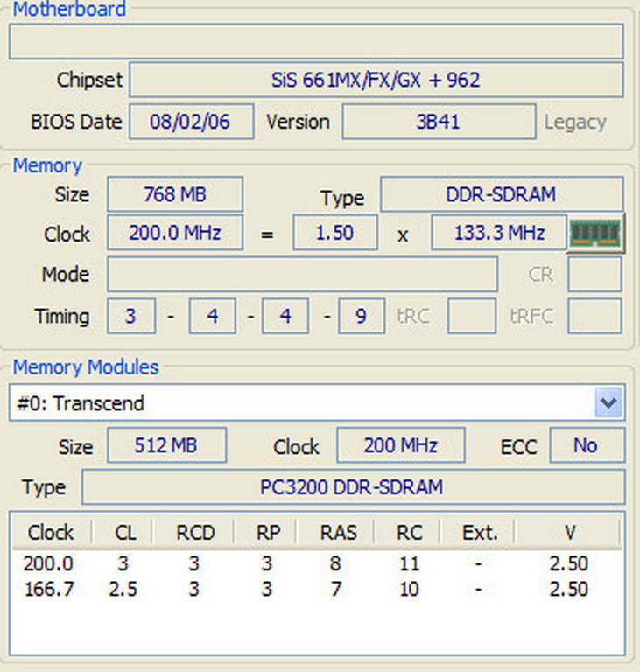Click the Chipset field showing SiS 661MX/FX/GX

[x=376, y=80]
